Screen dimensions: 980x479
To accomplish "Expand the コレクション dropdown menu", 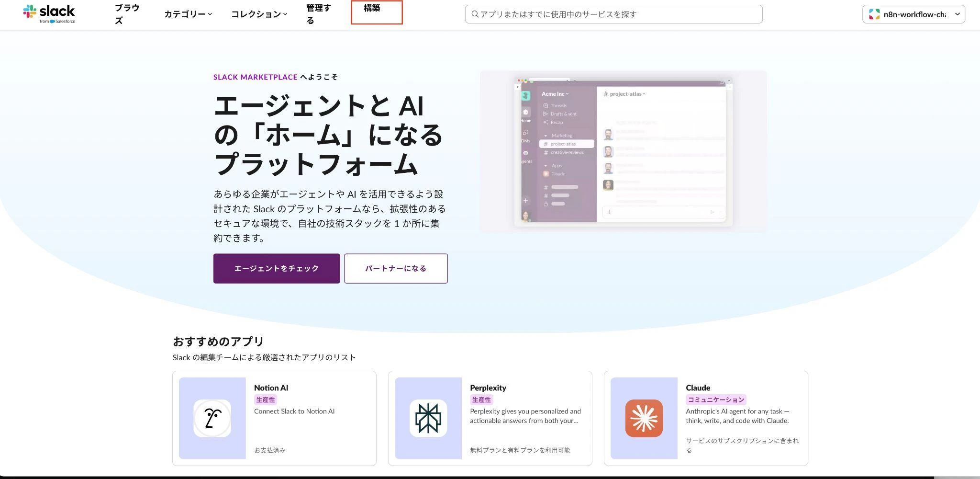I will tap(259, 14).
